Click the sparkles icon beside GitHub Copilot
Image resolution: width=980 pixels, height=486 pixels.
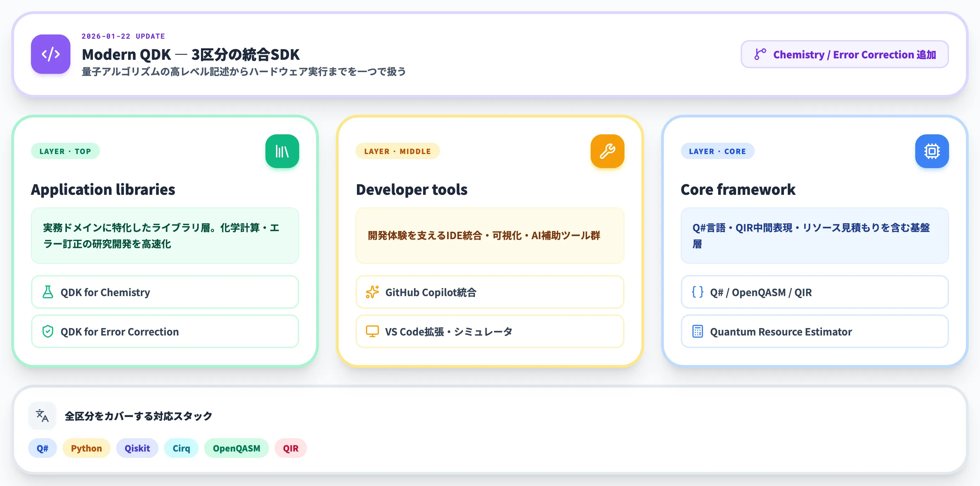[x=372, y=292]
